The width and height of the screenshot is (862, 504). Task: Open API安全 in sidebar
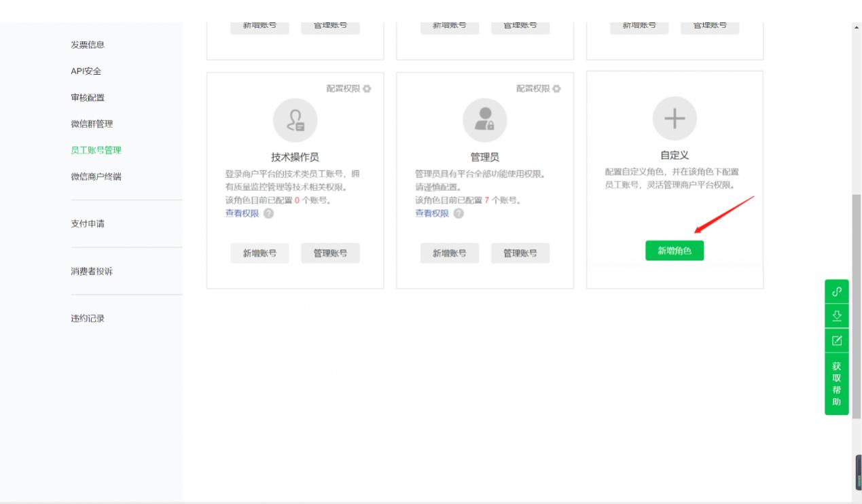pos(86,71)
